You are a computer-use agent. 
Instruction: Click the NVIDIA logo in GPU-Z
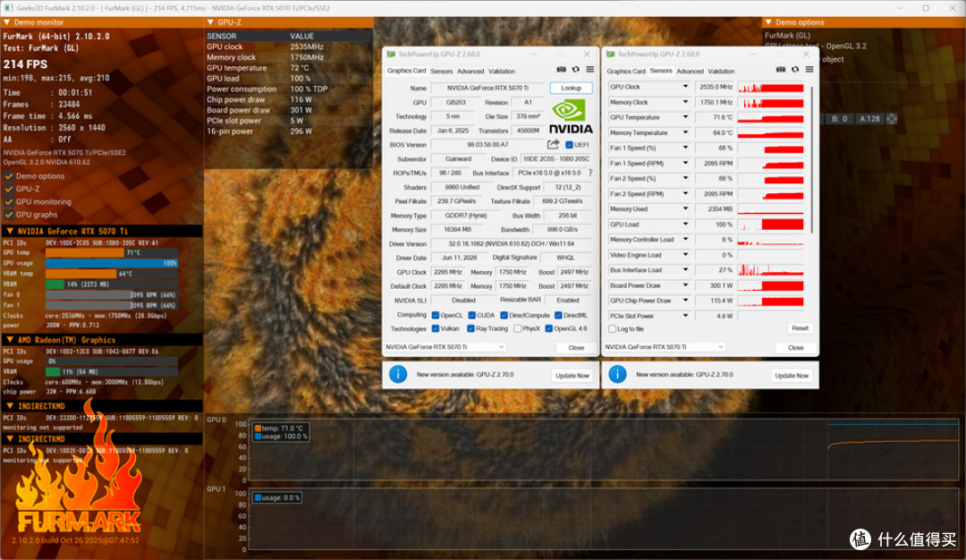(x=571, y=117)
